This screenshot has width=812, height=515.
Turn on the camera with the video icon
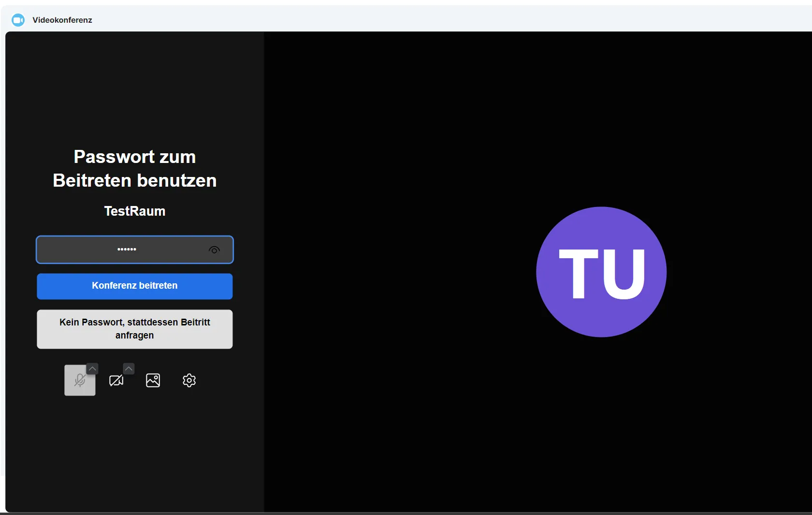click(116, 381)
